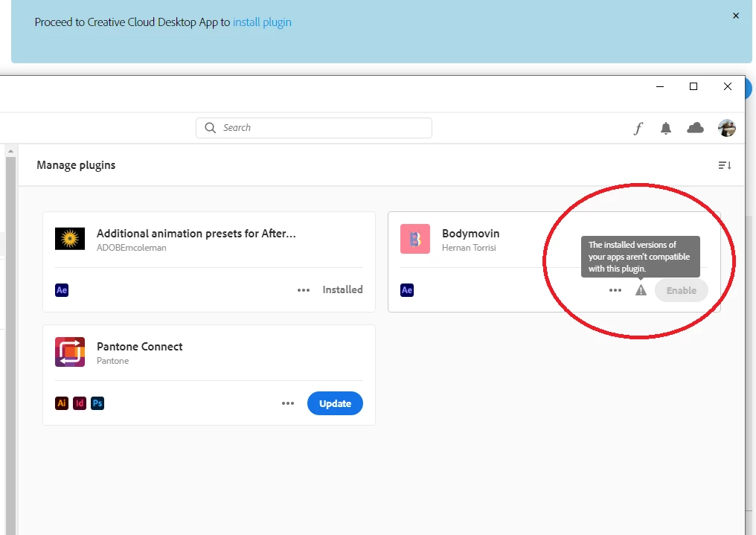Click the ADOBEmcoleman author name
The height and width of the screenshot is (535, 756).
(132, 248)
